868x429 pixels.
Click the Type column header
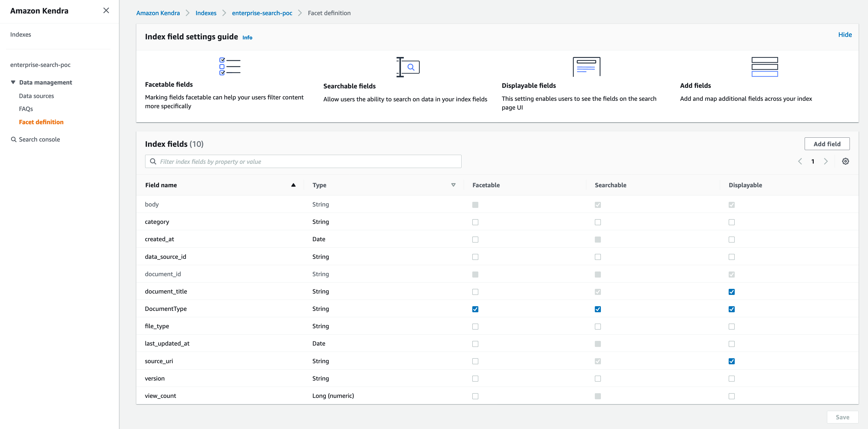point(319,185)
